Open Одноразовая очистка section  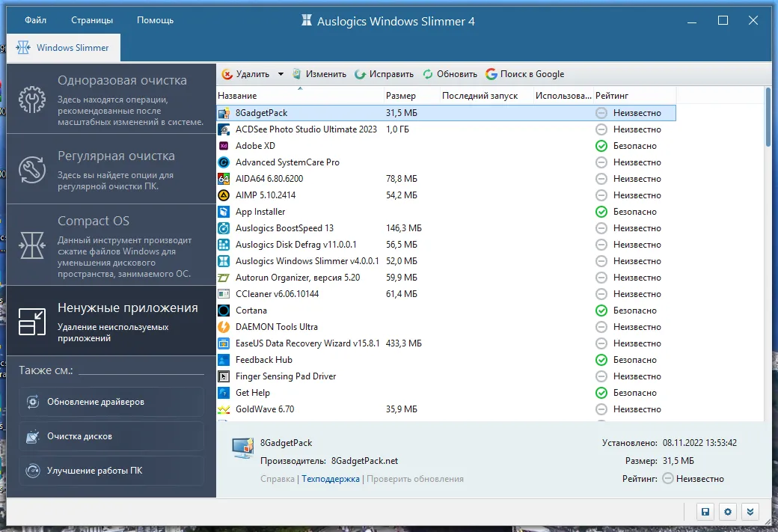(x=111, y=99)
